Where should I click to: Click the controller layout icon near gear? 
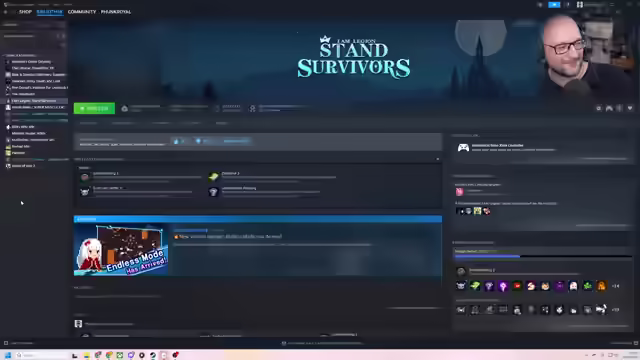[609, 108]
